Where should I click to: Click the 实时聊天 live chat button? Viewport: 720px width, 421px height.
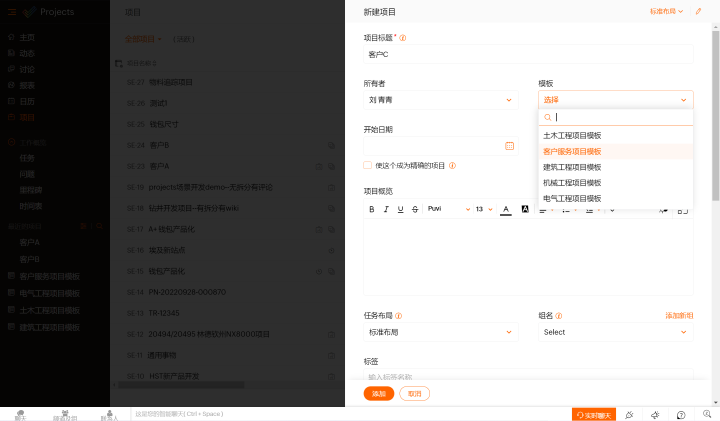click(594, 415)
